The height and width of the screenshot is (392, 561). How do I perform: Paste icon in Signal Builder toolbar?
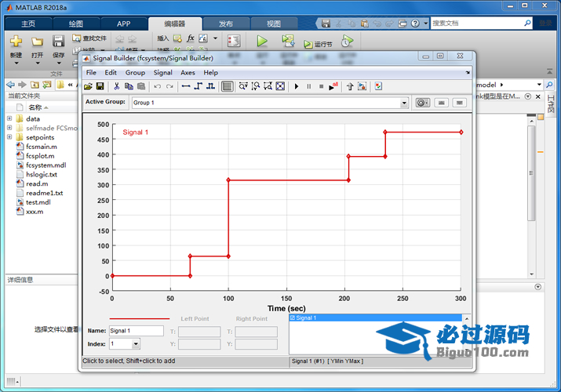point(141,86)
